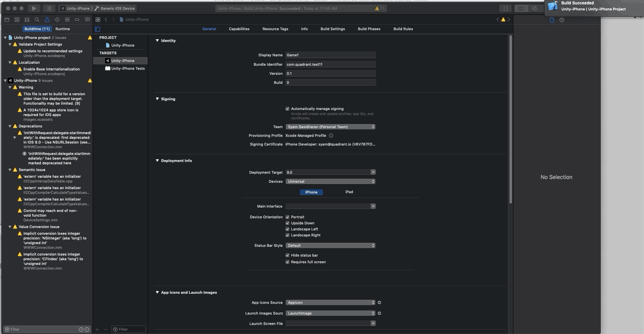Collapse the Identity section
The width and height of the screenshot is (644, 334).
[157, 41]
